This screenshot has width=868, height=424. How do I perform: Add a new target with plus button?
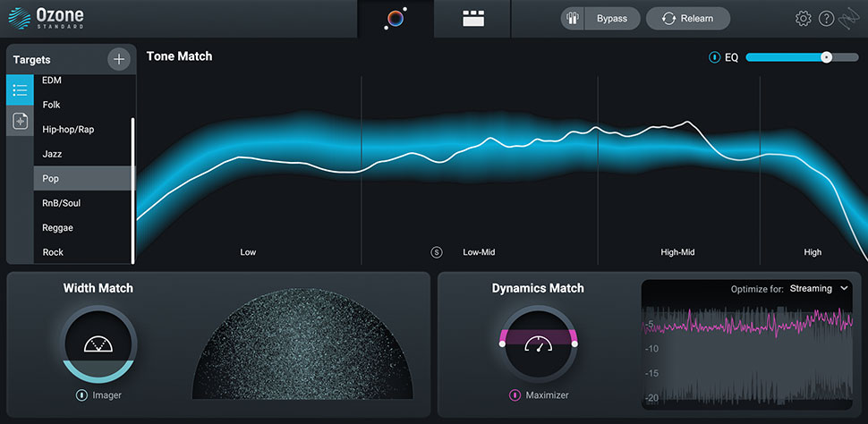pos(118,59)
